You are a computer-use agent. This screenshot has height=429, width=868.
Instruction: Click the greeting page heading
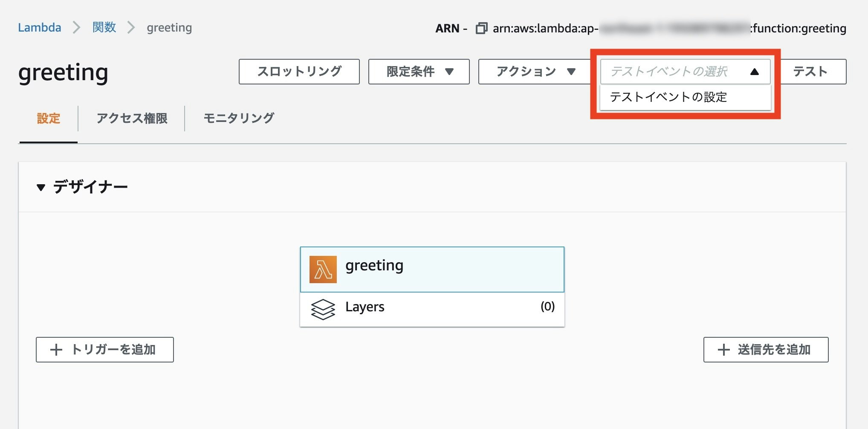point(63,73)
